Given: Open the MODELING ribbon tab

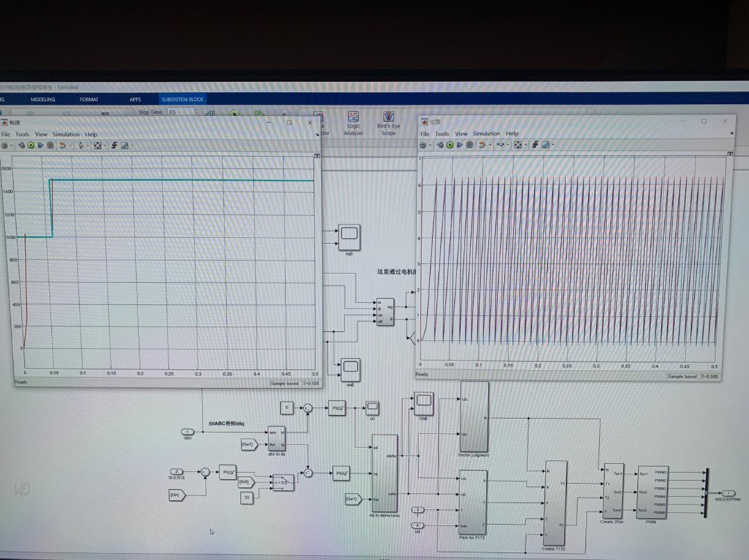Looking at the screenshot, I should click(x=42, y=99).
